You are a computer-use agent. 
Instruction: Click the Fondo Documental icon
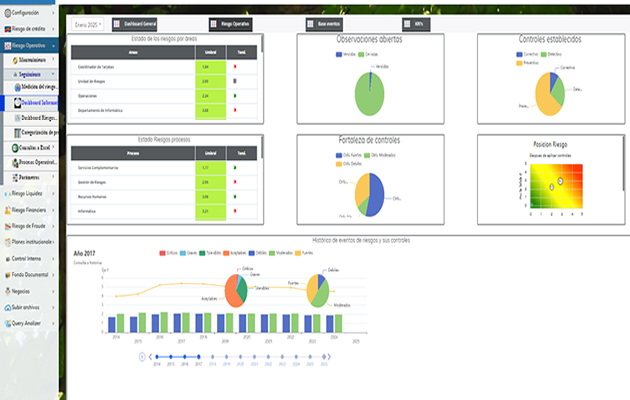pyautogui.click(x=6, y=273)
